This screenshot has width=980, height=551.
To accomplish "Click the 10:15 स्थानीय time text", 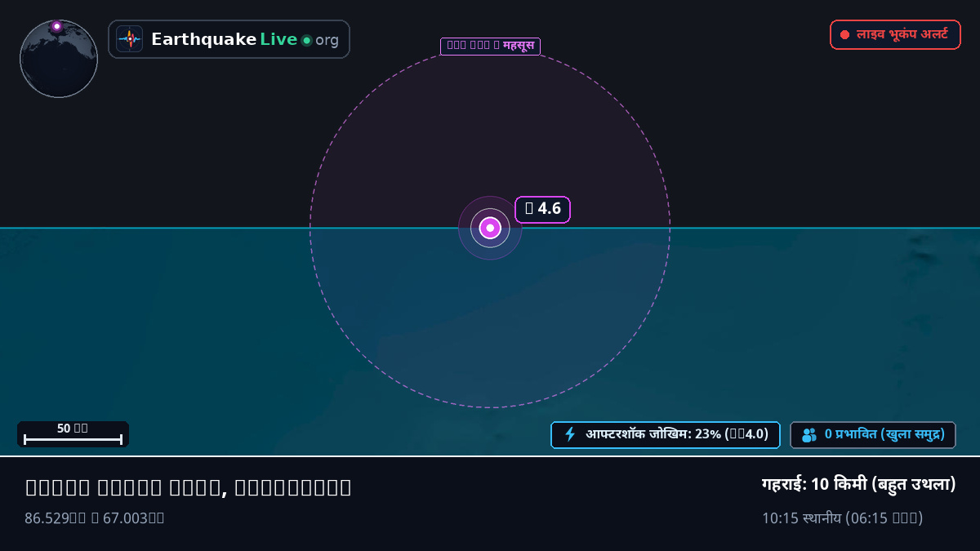I will pos(842,518).
